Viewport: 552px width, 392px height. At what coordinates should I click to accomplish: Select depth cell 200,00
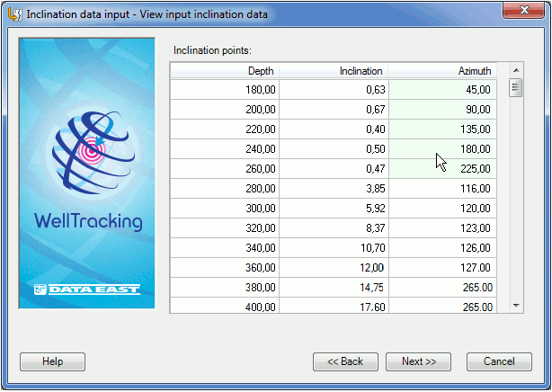click(225, 109)
